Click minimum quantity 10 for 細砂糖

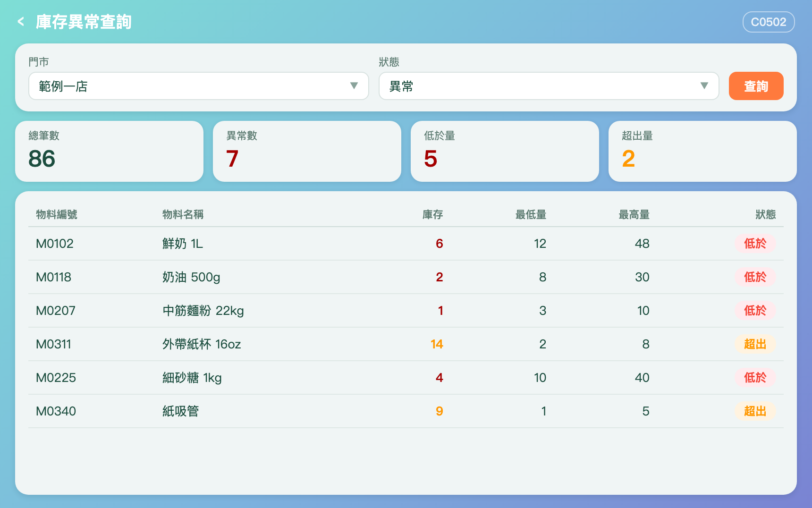[540, 378]
